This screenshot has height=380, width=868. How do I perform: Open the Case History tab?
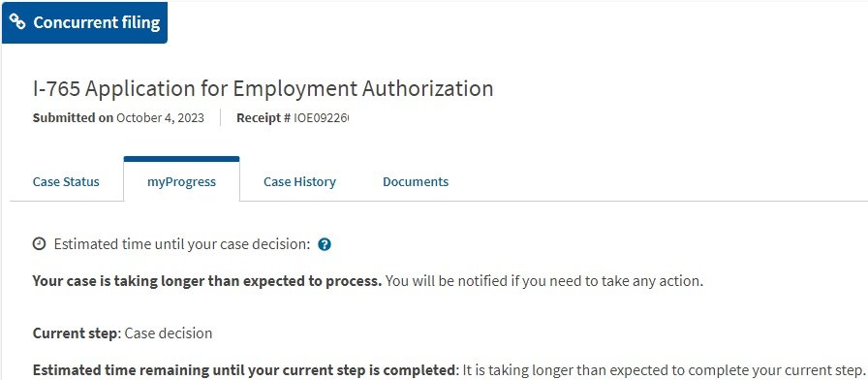pos(299,181)
